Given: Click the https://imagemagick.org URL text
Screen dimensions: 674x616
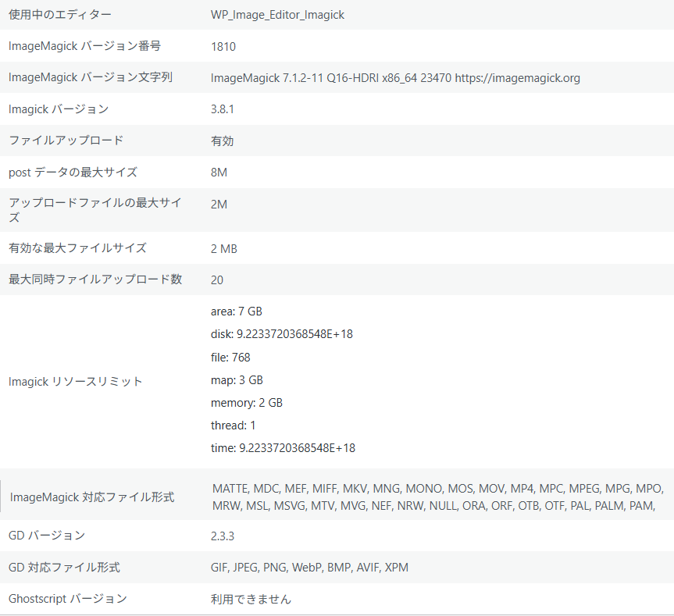Looking at the screenshot, I should pos(517,78).
